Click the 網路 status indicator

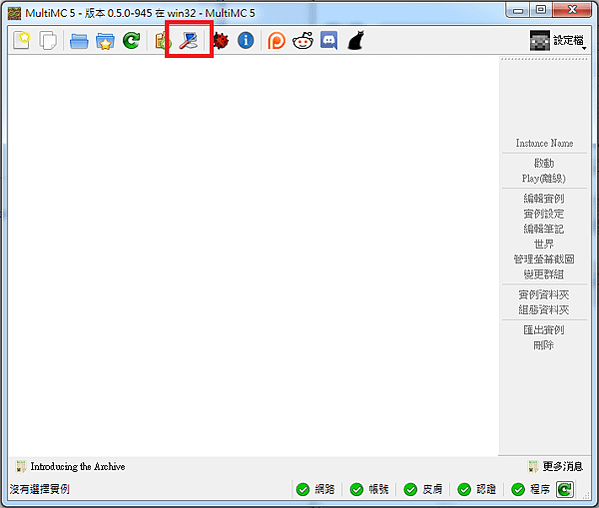click(316, 489)
